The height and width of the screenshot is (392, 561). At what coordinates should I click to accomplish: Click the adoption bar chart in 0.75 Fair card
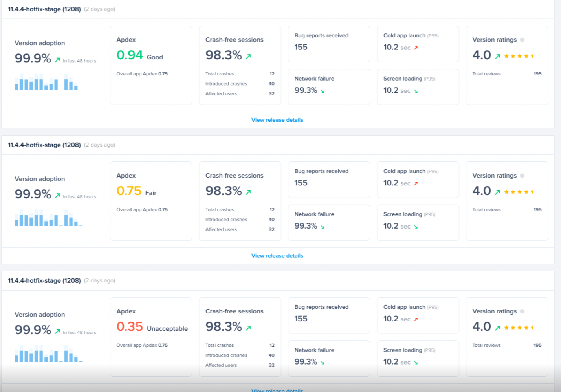click(48, 218)
